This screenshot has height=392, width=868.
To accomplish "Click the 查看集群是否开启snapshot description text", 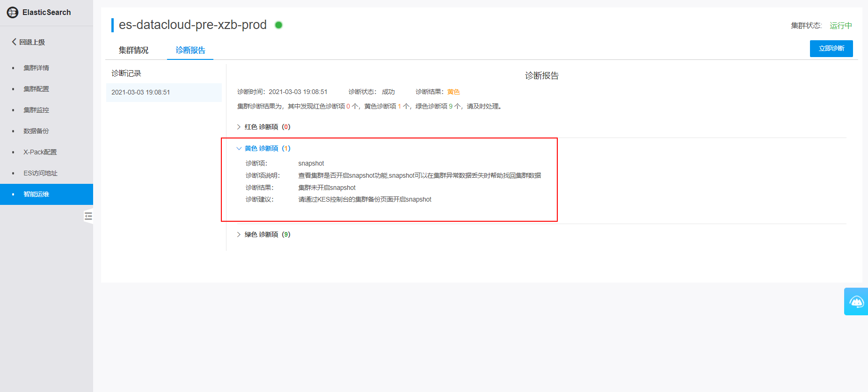I will pyautogui.click(x=420, y=175).
